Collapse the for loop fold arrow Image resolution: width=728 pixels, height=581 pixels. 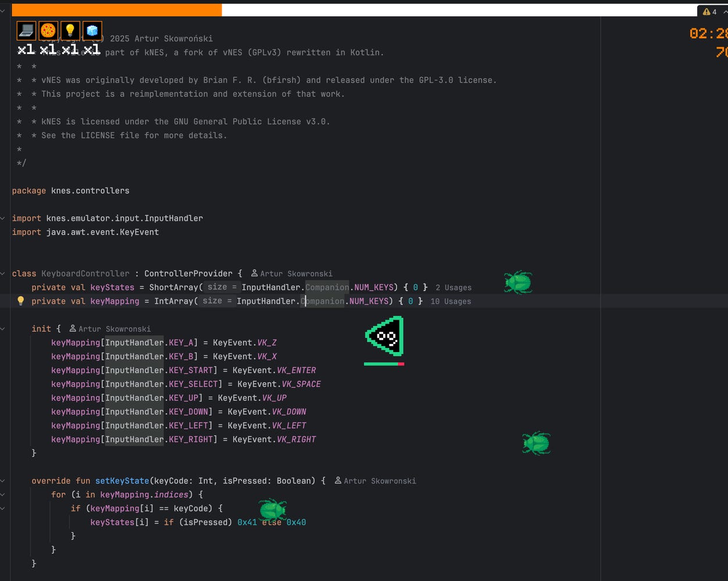(x=3, y=495)
